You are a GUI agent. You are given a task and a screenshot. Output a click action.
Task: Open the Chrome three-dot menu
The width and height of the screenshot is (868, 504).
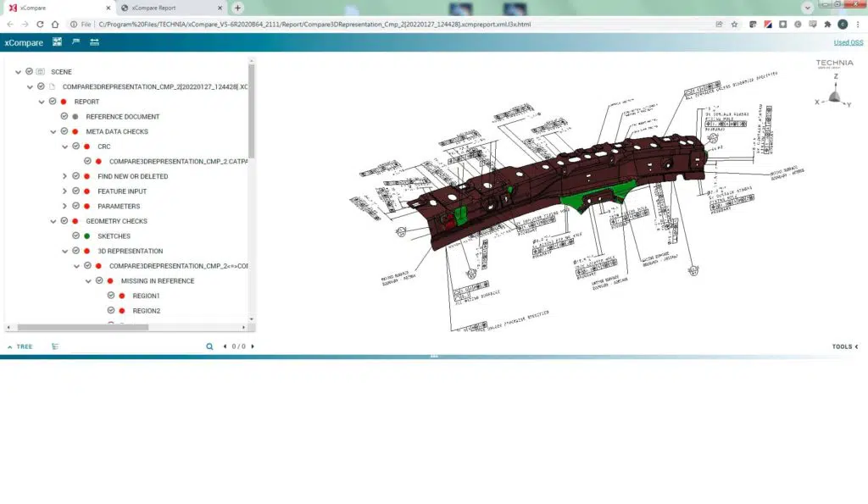[x=858, y=25]
